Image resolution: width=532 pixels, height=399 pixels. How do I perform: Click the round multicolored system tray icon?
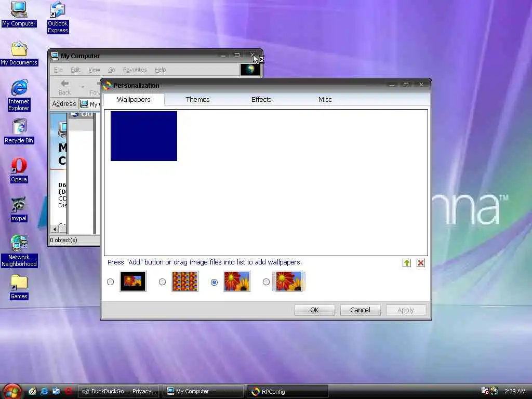coord(495,391)
